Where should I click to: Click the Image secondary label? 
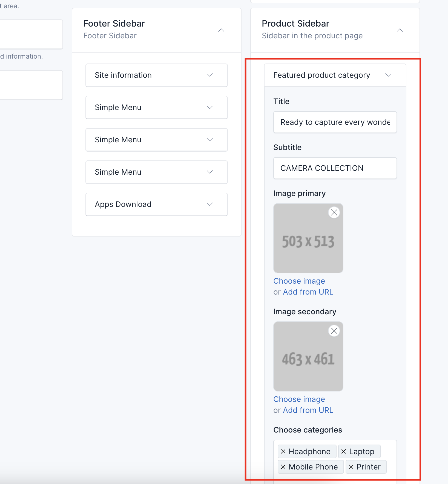[305, 312]
